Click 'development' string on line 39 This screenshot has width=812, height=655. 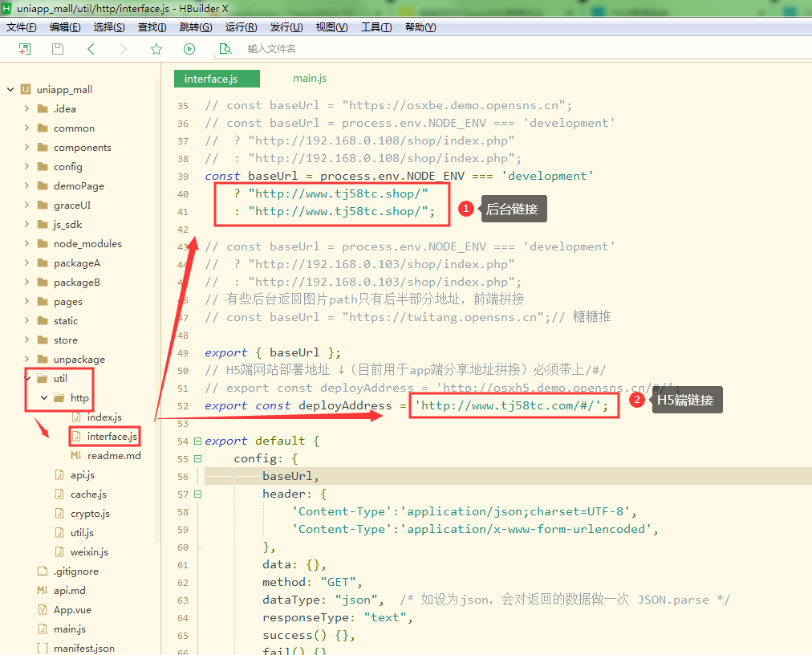click(x=547, y=176)
